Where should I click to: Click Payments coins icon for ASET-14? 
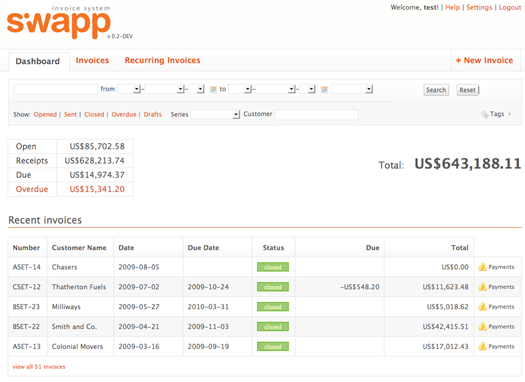click(482, 267)
